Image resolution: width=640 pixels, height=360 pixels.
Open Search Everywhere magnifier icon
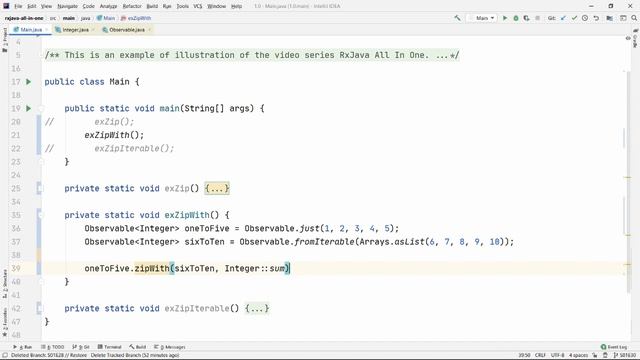tap(634, 18)
